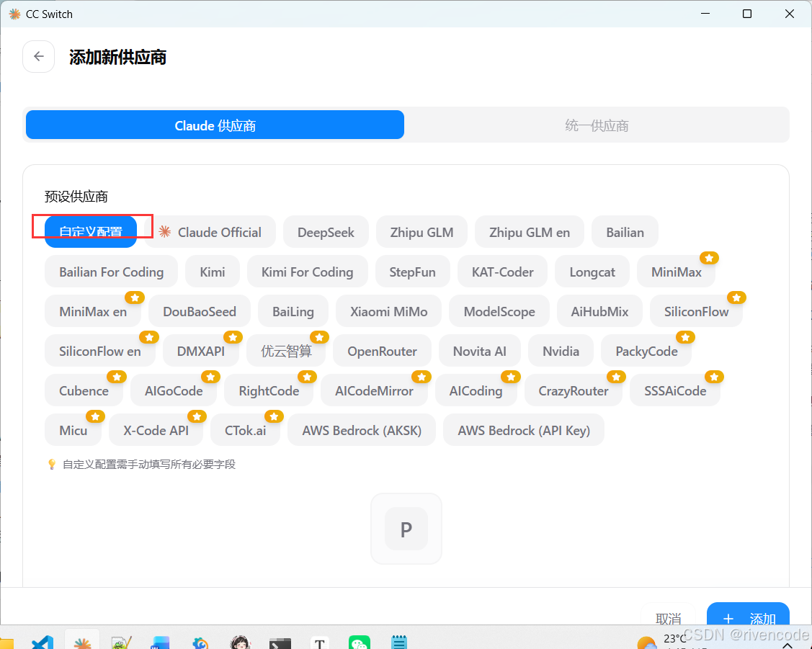Select the CTok.ai preset

(245, 430)
